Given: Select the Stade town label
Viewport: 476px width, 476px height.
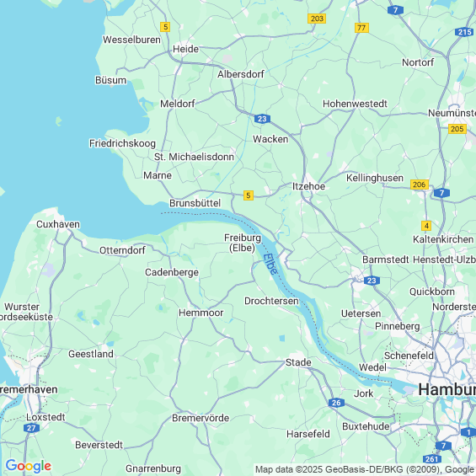Looking at the screenshot, I should tap(298, 362).
